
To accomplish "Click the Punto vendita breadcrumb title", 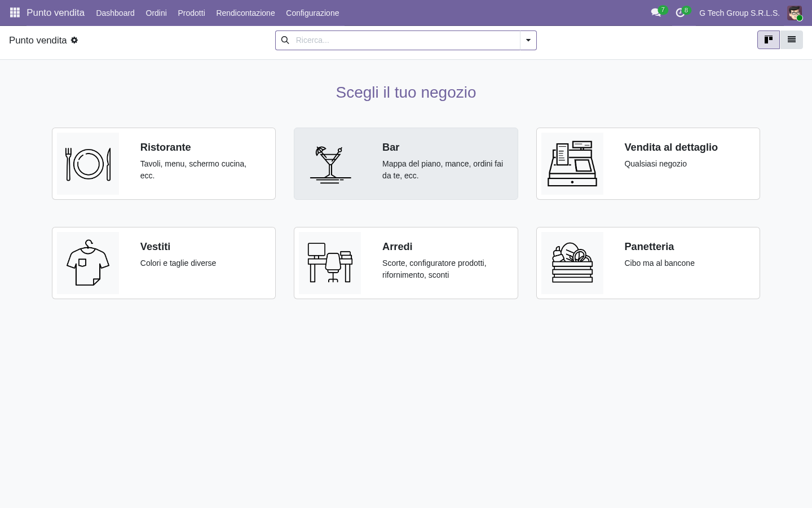I will pyautogui.click(x=38, y=40).
